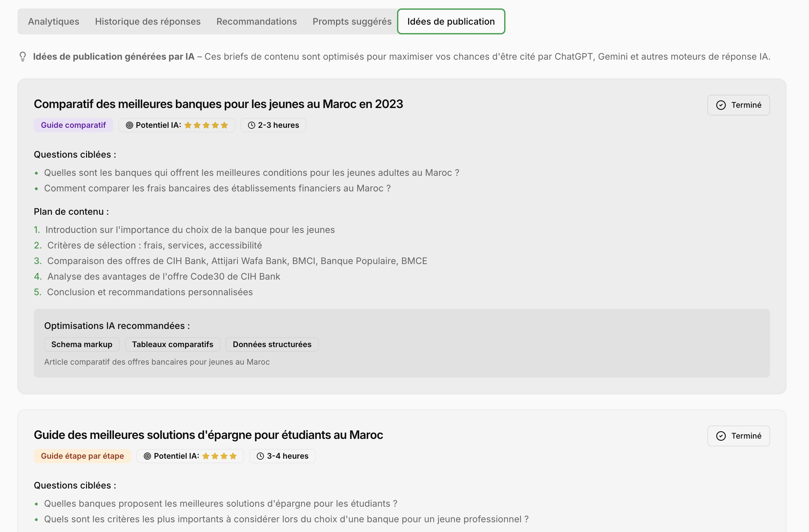809x532 pixels.
Task: Click the Idées de publication tab
Action: click(451, 21)
